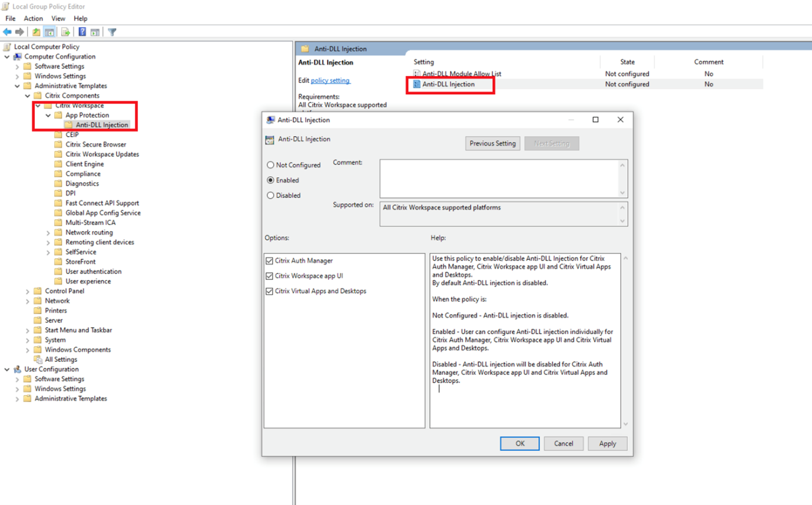Select the Global App Config Service tree item

coord(103,213)
